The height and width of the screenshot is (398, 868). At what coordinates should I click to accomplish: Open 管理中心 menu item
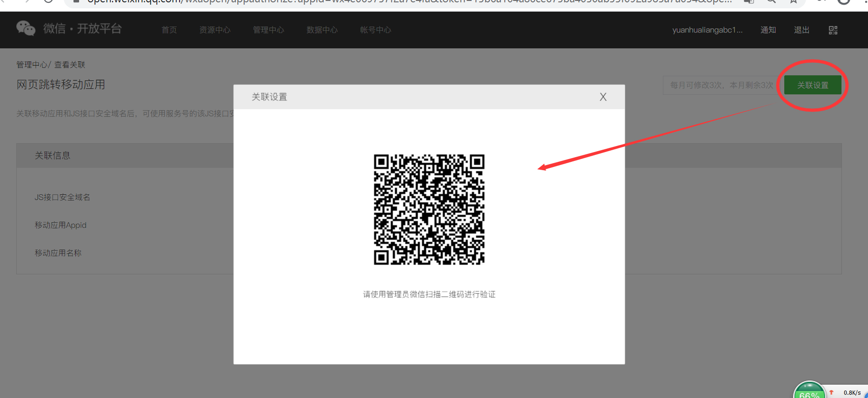pos(268,30)
